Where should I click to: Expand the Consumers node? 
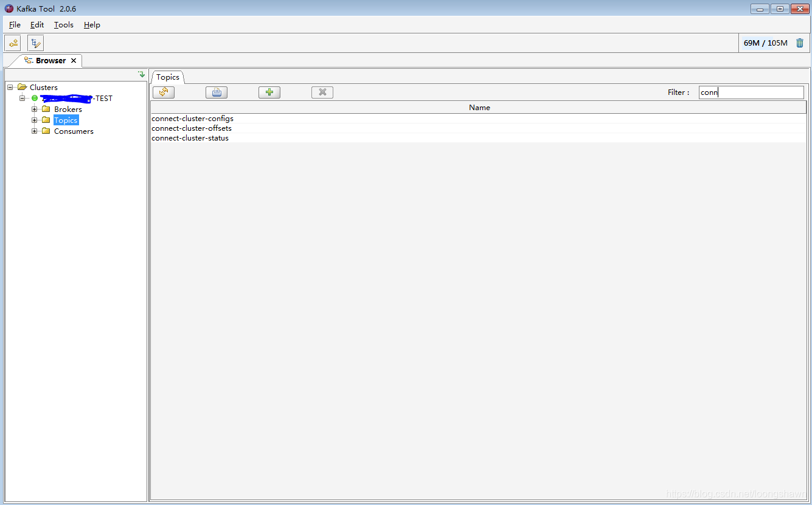[35, 131]
